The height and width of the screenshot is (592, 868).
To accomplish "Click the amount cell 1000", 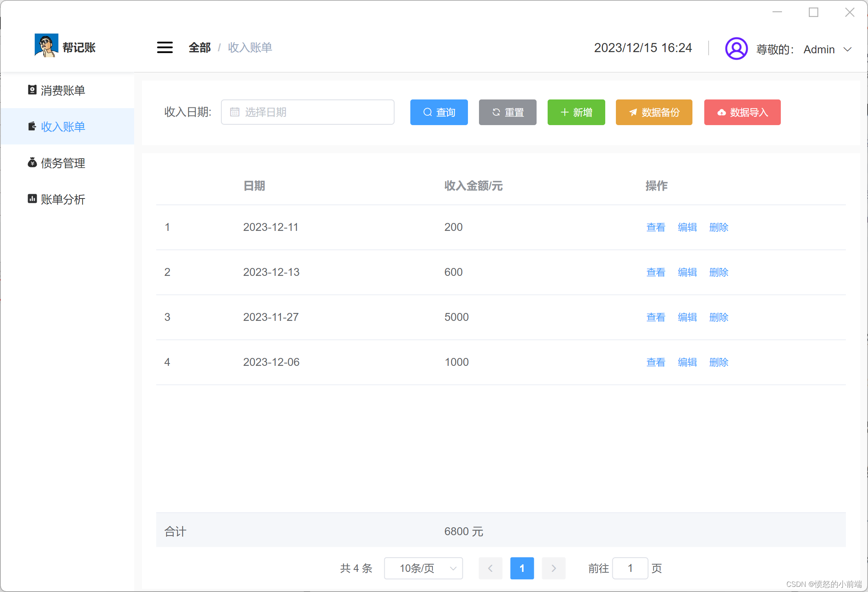I will point(456,362).
